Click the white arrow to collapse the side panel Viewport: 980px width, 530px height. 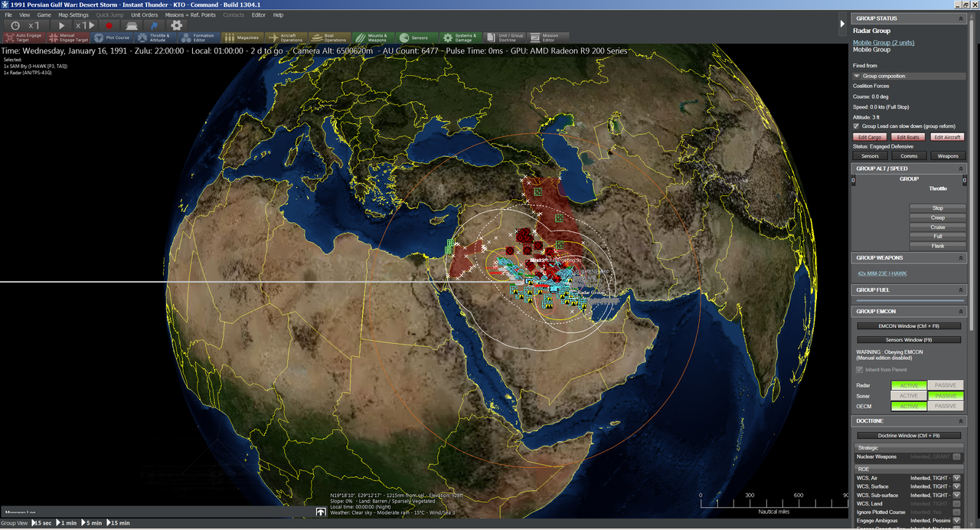pos(843,24)
